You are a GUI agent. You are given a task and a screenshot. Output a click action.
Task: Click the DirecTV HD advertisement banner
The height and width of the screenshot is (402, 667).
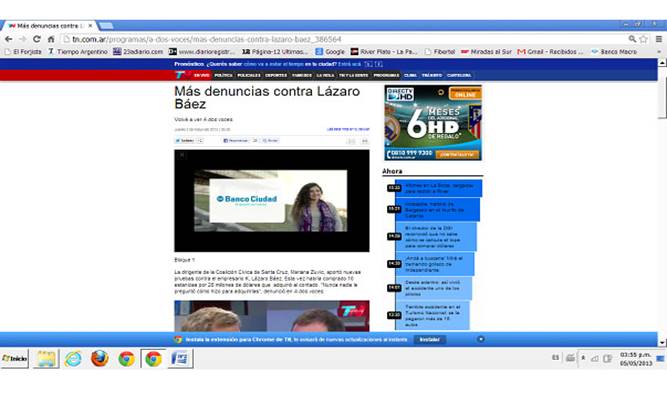tap(432, 122)
